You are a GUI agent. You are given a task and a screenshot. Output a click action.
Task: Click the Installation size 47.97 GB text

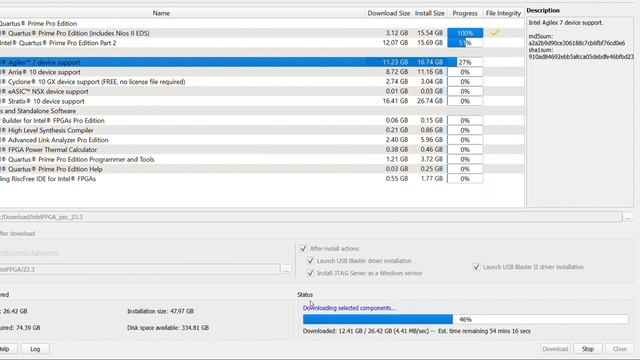(x=160, y=311)
